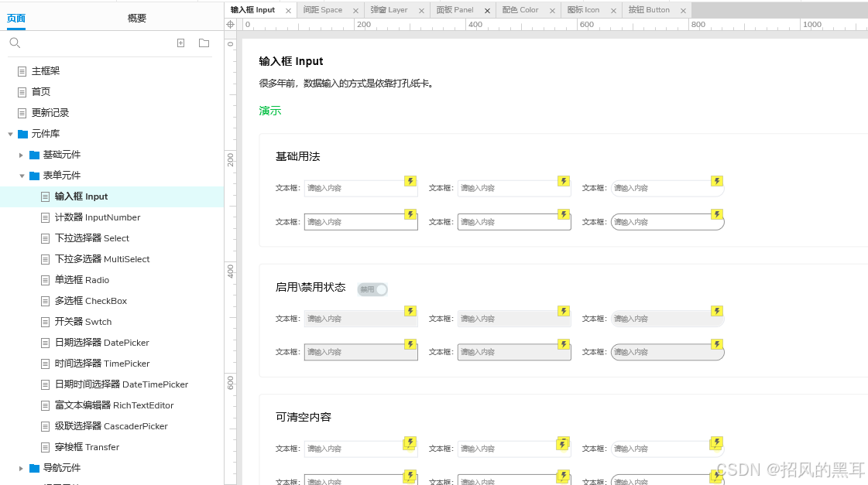868x485 pixels.
Task: Select the 很多年前 description text
Action: [346, 84]
